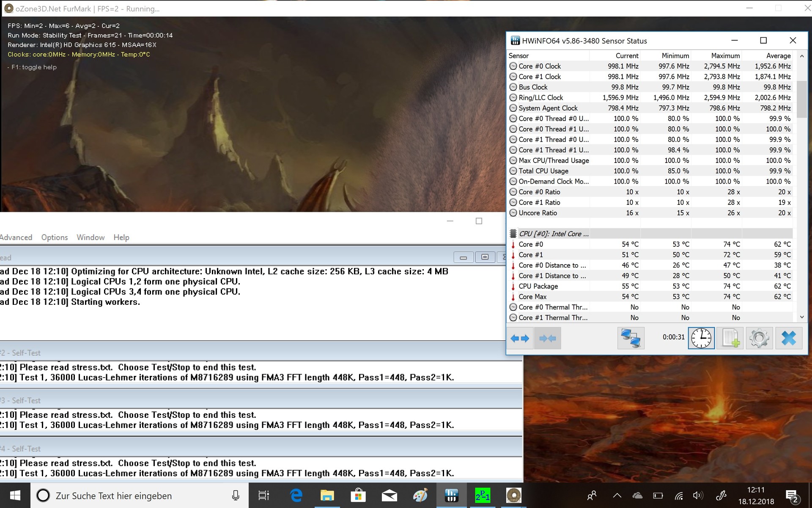Open HWiNFO sensor settings gear
The height and width of the screenshot is (508, 812).
759,338
